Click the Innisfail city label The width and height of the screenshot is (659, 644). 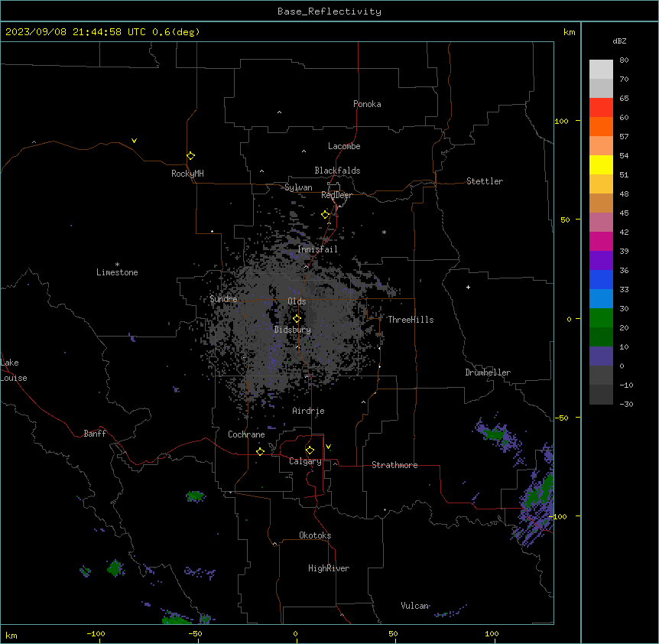tap(317, 249)
